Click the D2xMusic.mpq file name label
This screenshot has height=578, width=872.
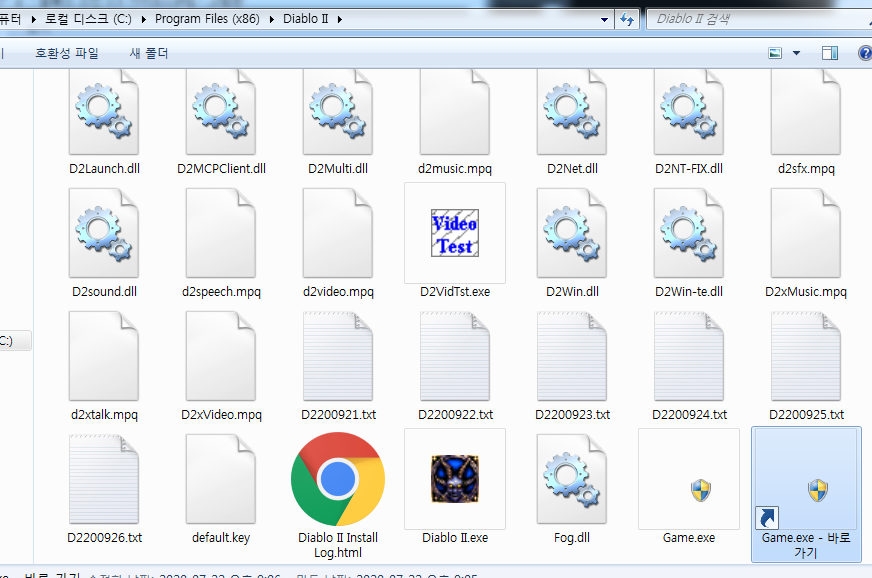click(806, 292)
